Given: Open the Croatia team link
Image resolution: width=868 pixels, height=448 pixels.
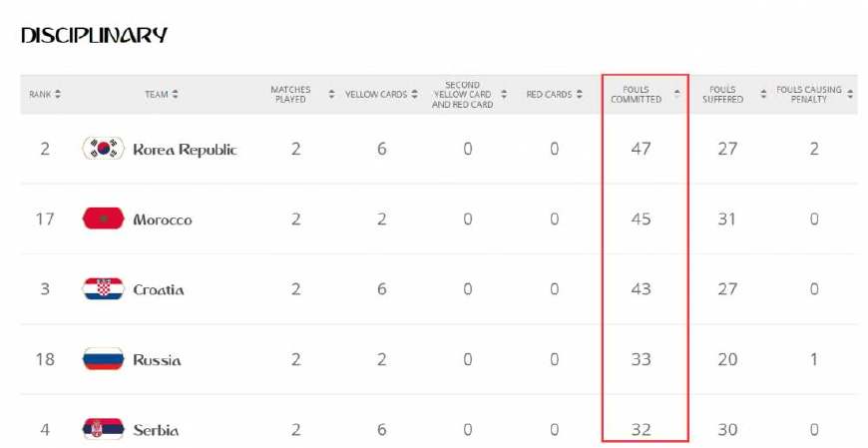Looking at the screenshot, I should [x=159, y=289].
